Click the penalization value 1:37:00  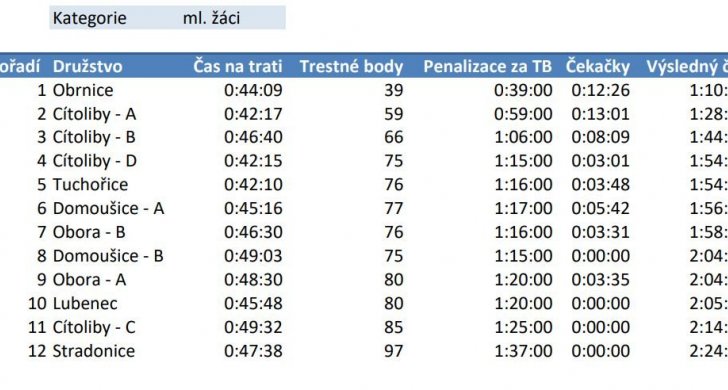tap(523, 351)
